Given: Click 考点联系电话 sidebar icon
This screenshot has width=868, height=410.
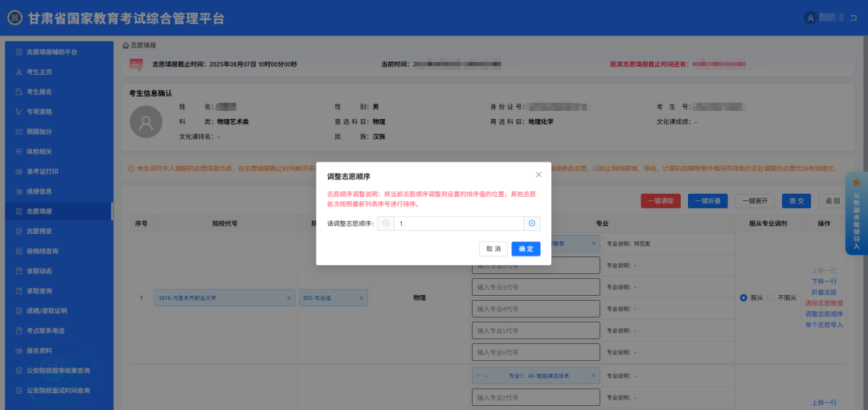Looking at the screenshot, I should [x=18, y=330].
